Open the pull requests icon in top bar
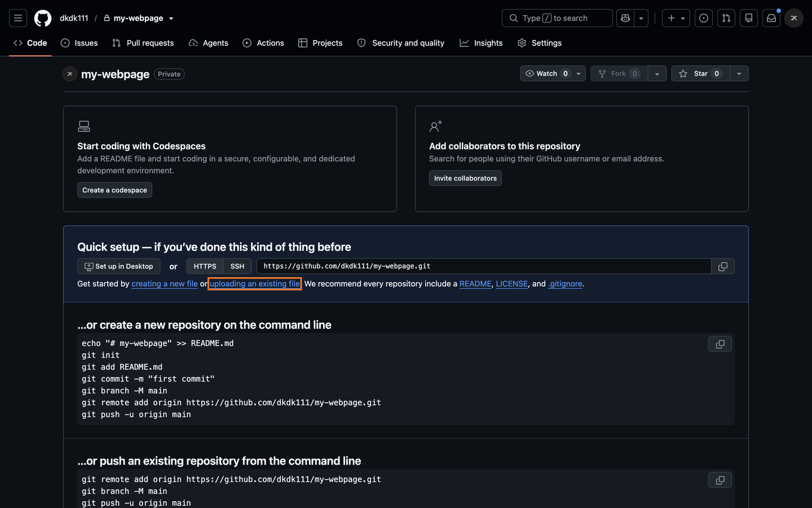 click(726, 18)
